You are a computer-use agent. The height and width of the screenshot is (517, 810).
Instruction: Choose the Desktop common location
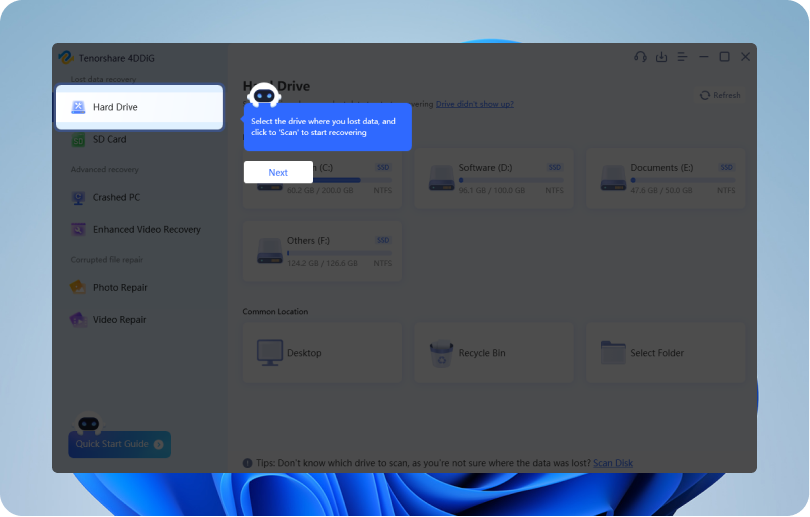coord(322,353)
